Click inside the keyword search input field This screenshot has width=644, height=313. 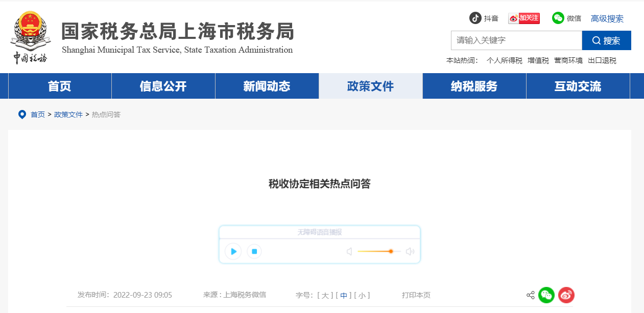516,40
